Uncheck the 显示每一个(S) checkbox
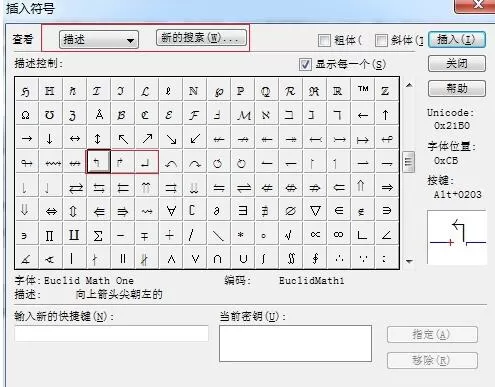Image resolution: width=495 pixels, height=387 pixels. pyautogui.click(x=305, y=64)
